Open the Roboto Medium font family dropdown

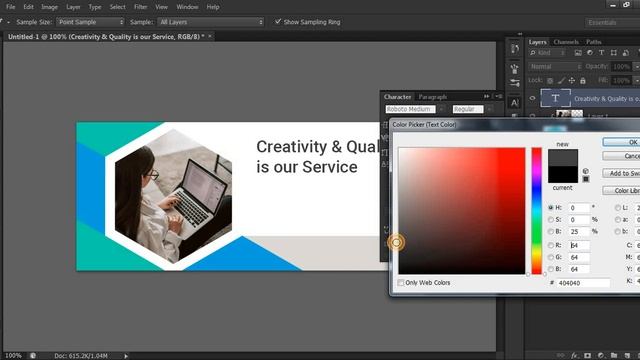click(441, 109)
